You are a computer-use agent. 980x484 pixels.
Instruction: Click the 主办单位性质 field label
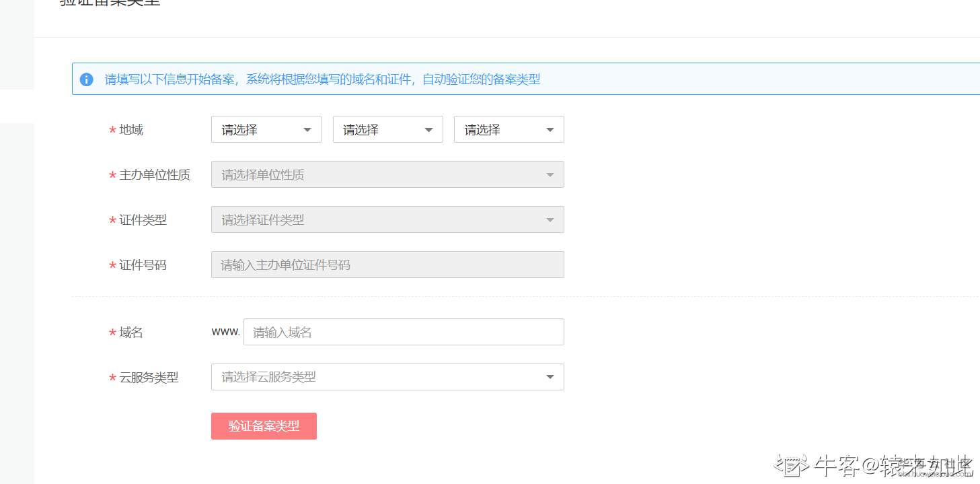click(155, 175)
